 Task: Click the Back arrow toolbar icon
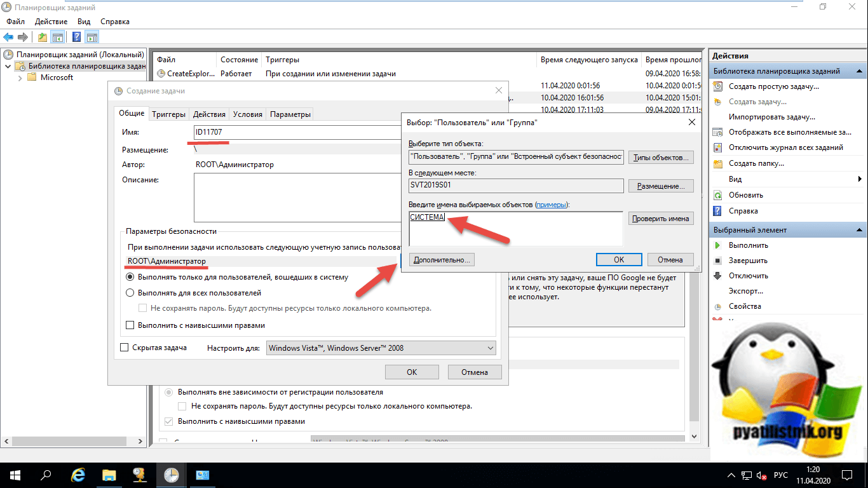pyautogui.click(x=9, y=37)
